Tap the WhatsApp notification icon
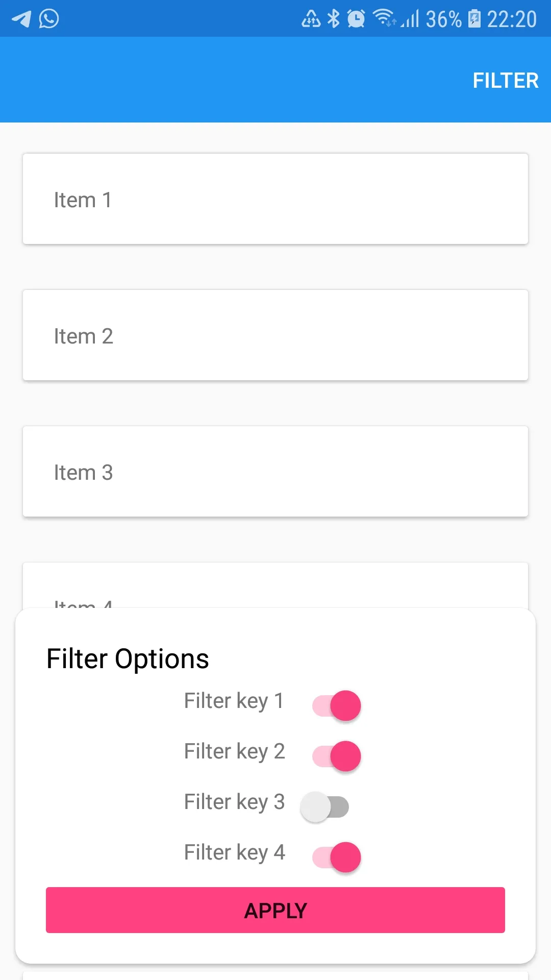 (49, 19)
